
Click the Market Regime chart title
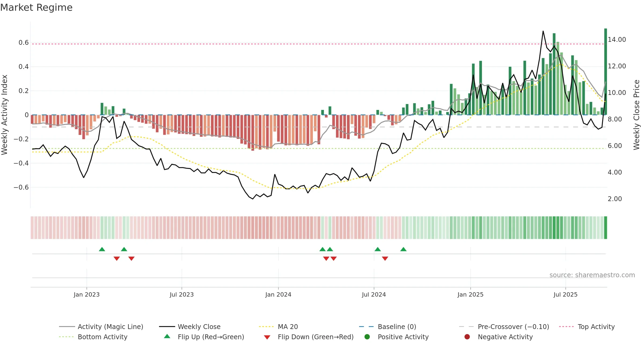tap(36, 8)
